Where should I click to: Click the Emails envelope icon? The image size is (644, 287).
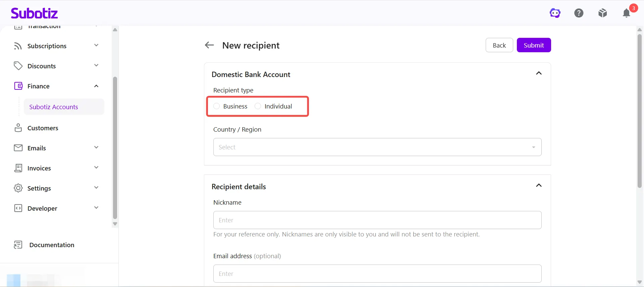pyautogui.click(x=18, y=148)
